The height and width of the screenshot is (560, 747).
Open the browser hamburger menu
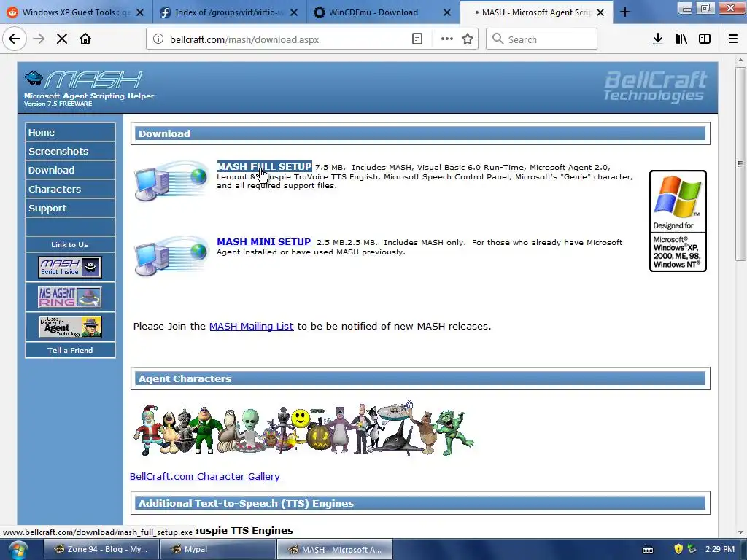click(733, 39)
